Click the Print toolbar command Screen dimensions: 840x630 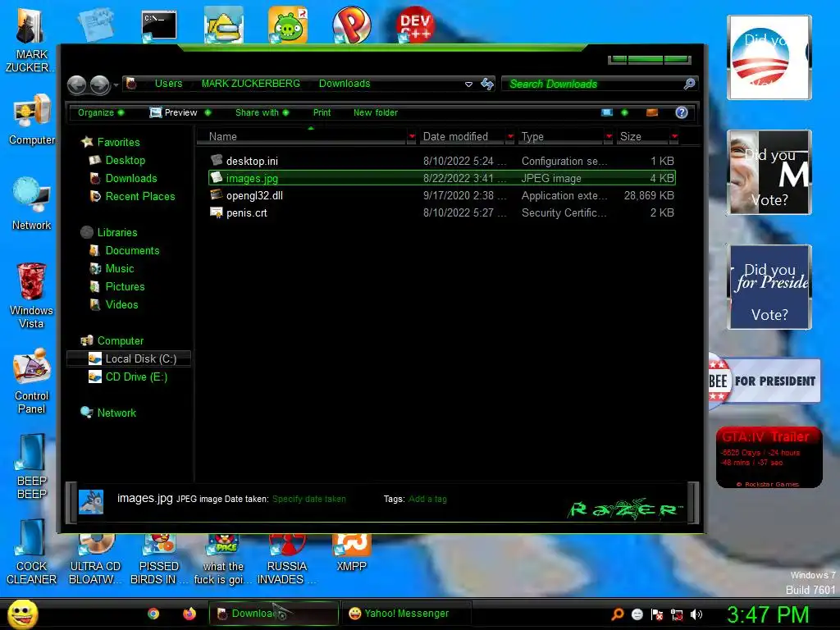point(322,112)
